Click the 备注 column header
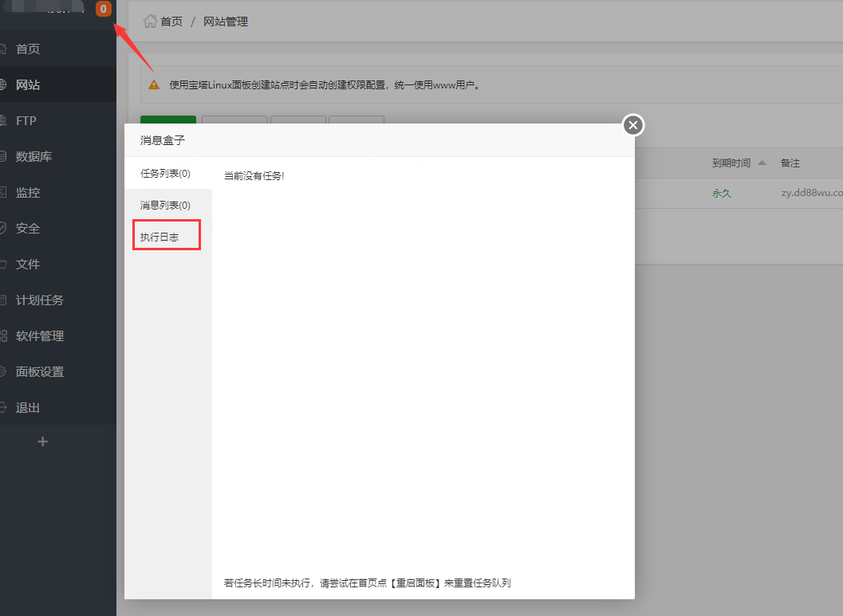Viewport: 843px width, 616px height. pyautogui.click(x=790, y=163)
